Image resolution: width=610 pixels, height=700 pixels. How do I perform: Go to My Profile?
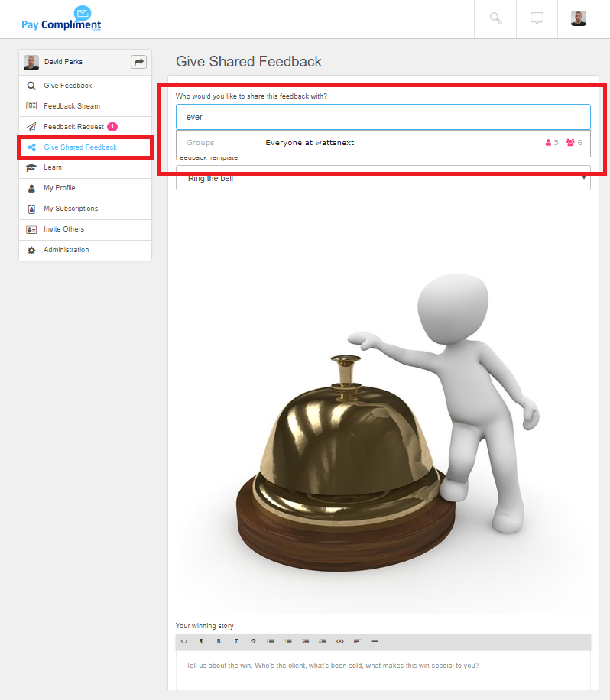86,188
